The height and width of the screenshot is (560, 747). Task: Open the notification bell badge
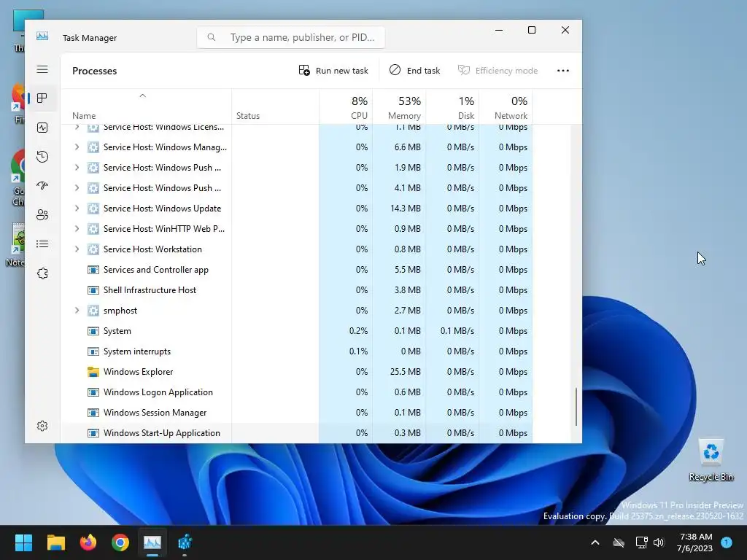727,542
